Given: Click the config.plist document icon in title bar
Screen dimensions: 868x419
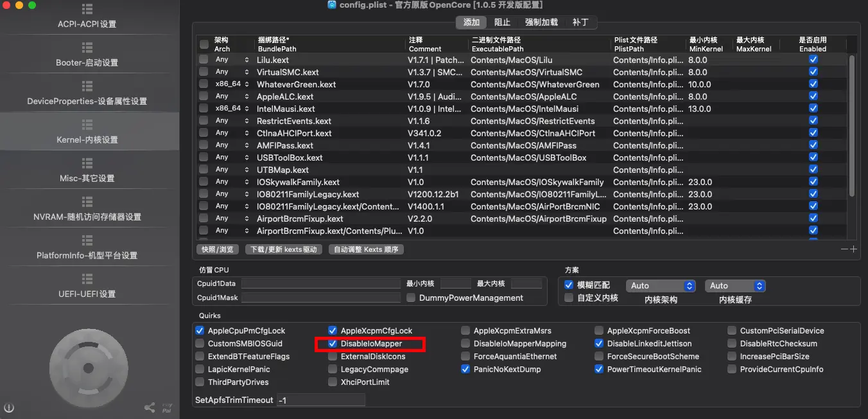Looking at the screenshot, I should tap(332, 5).
